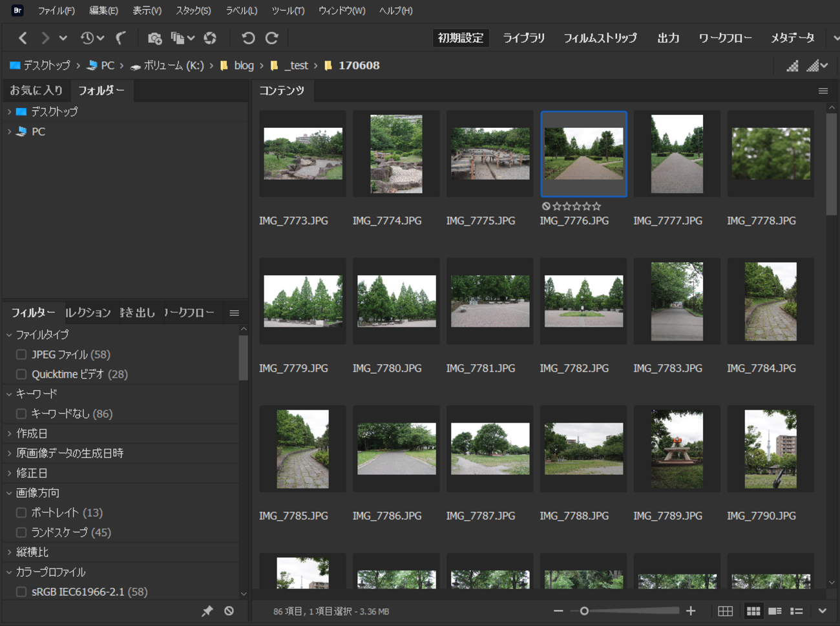The height and width of the screenshot is (626, 840).
Task: Lock the thumbnail grid icon
Action: (725, 611)
